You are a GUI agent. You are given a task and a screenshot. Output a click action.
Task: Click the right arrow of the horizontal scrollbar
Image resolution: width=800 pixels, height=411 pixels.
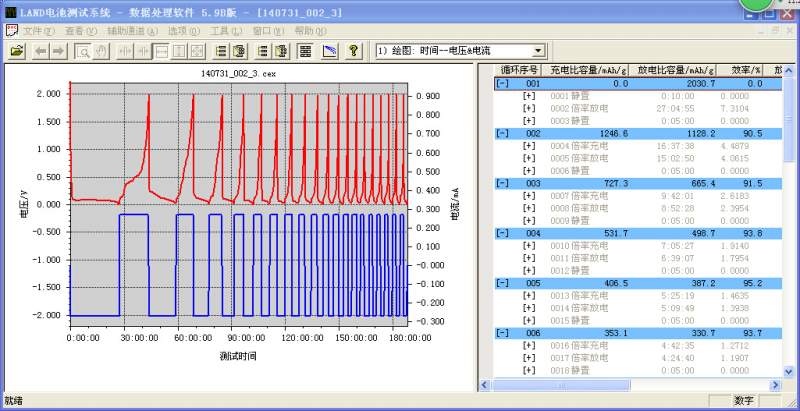[776, 385]
